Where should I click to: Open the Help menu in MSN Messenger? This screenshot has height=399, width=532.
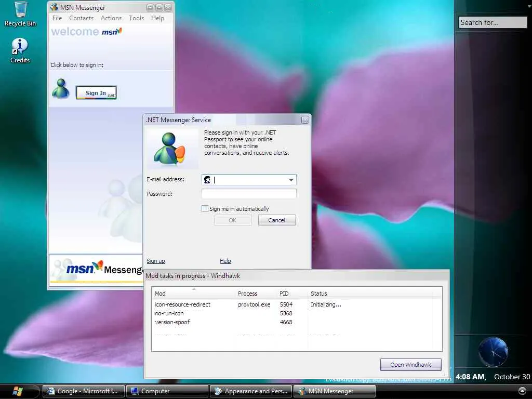[x=157, y=18]
